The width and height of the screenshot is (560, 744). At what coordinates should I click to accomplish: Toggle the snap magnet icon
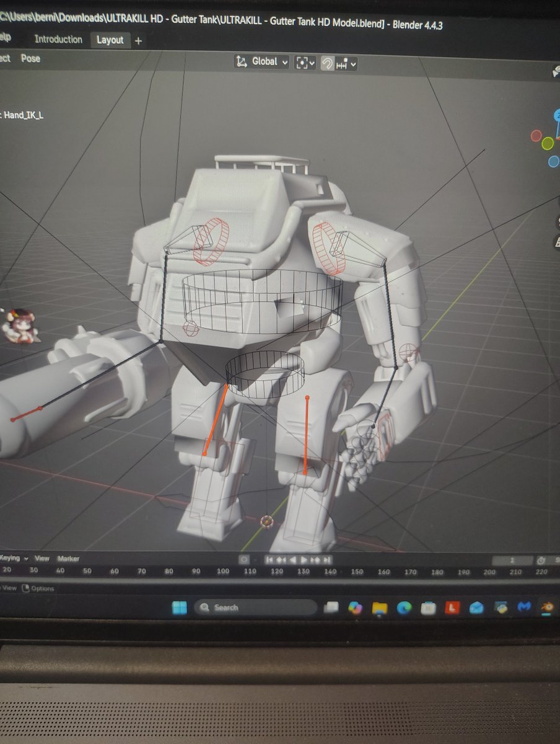click(x=328, y=63)
